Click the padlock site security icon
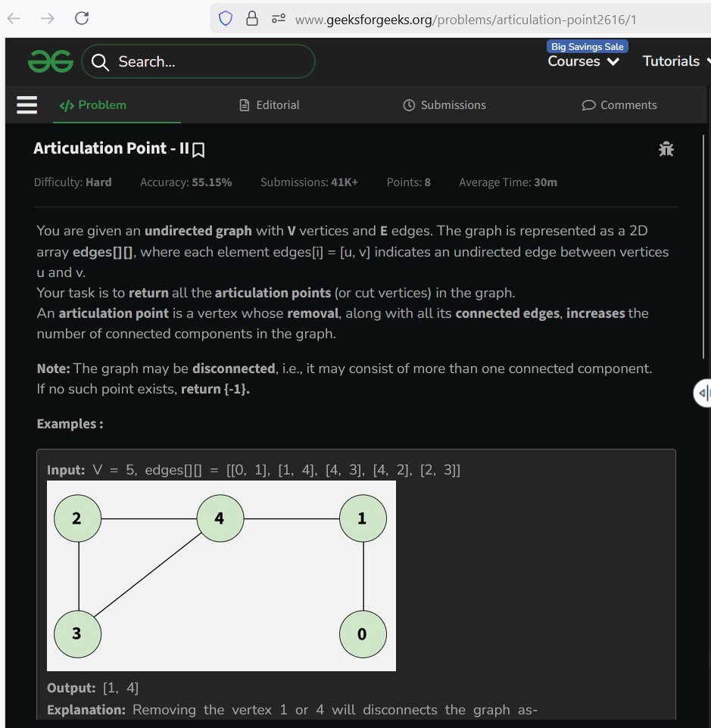Image resolution: width=711 pixels, height=728 pixels. click(x=251, y=19)
